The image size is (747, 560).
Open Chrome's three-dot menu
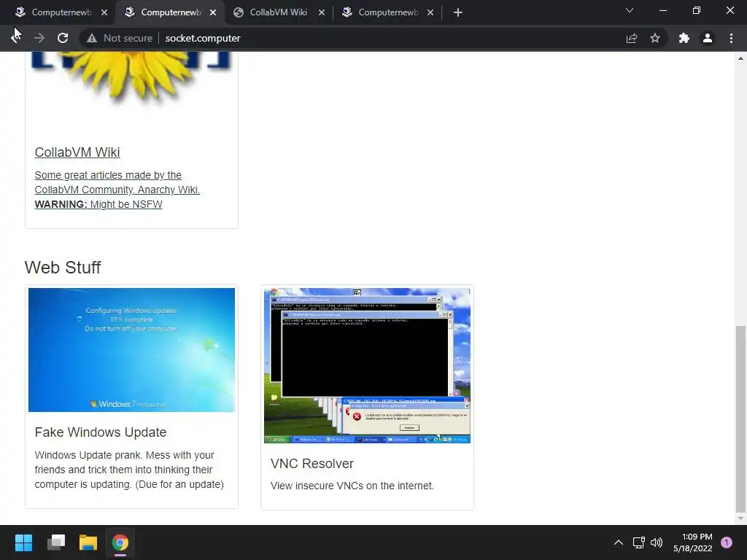[731, 38]
